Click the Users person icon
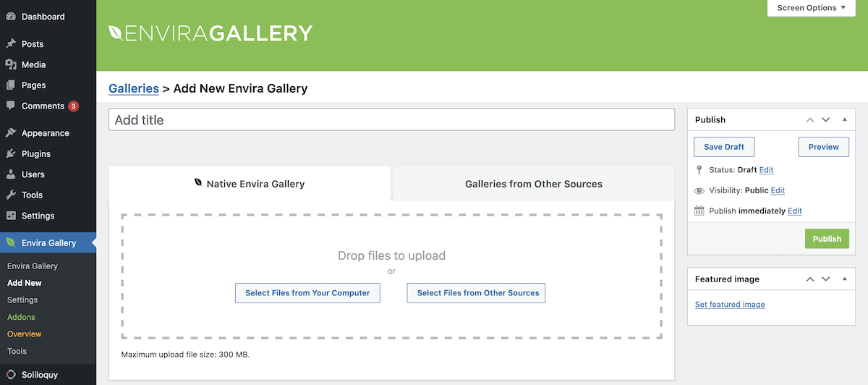This screenshot has width=868, height=385. 11,174
